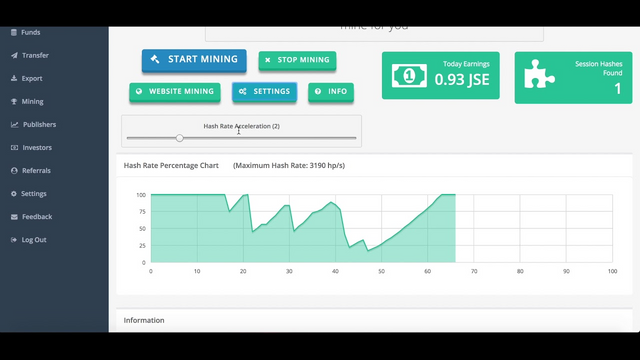Open the Info button
Image resolution: width=640 pixels, height=360 pixels.
coord(331,92)
